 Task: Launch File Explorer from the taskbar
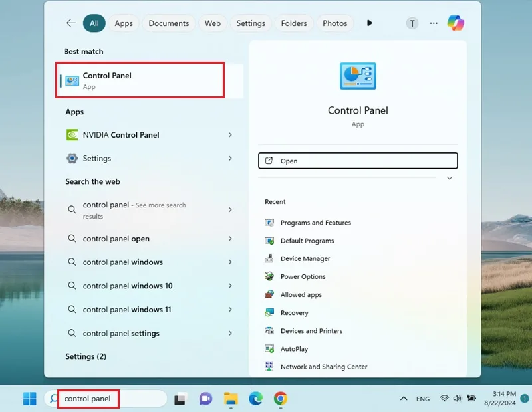coord(231,399)
